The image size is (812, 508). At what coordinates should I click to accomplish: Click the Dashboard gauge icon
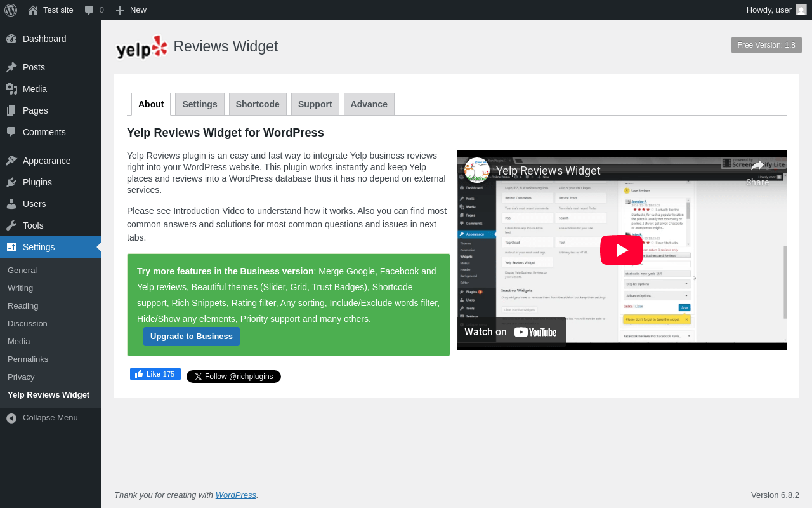point(11,39)
